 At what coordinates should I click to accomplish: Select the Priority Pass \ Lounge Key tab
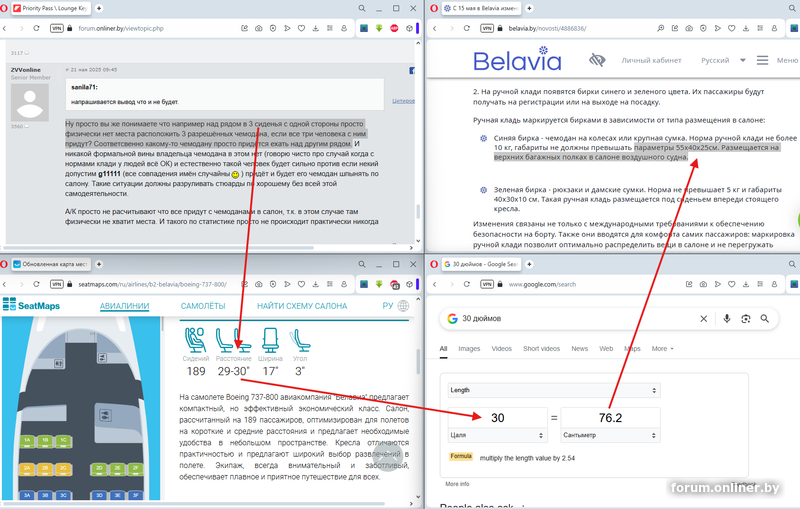(50, 8)
